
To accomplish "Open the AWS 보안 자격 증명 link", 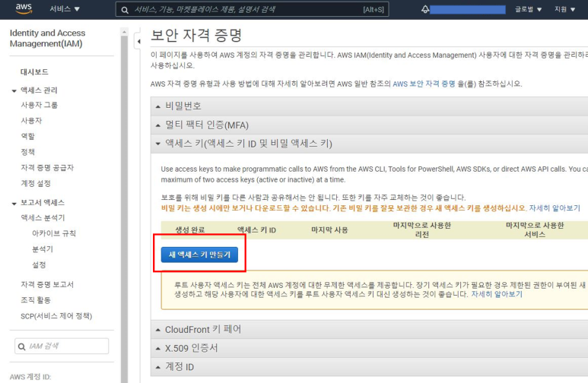I will pyautogui.click(x=424, y=84).
